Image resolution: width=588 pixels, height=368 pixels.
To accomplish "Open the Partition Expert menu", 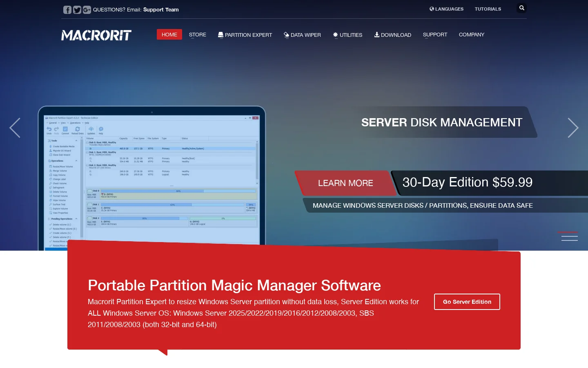I will 245,35.
